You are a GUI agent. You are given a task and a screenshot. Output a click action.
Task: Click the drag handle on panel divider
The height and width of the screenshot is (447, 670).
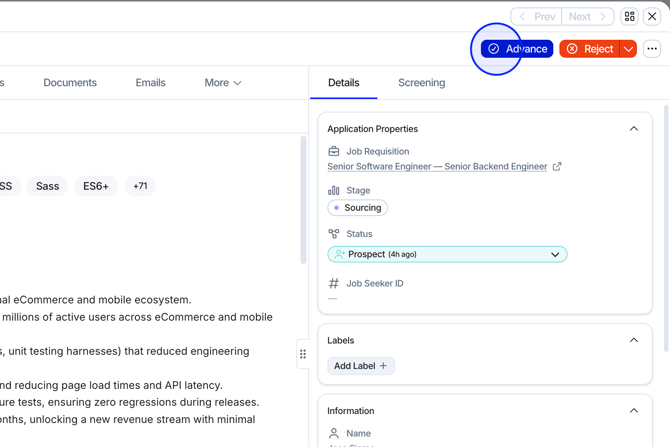[x=303, y=354]
